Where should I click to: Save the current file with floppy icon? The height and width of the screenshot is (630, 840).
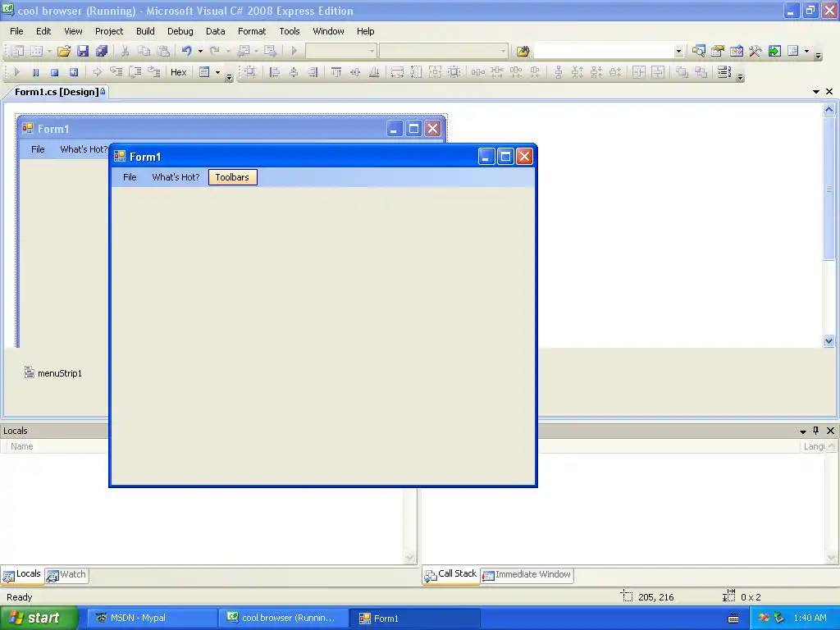83,51
